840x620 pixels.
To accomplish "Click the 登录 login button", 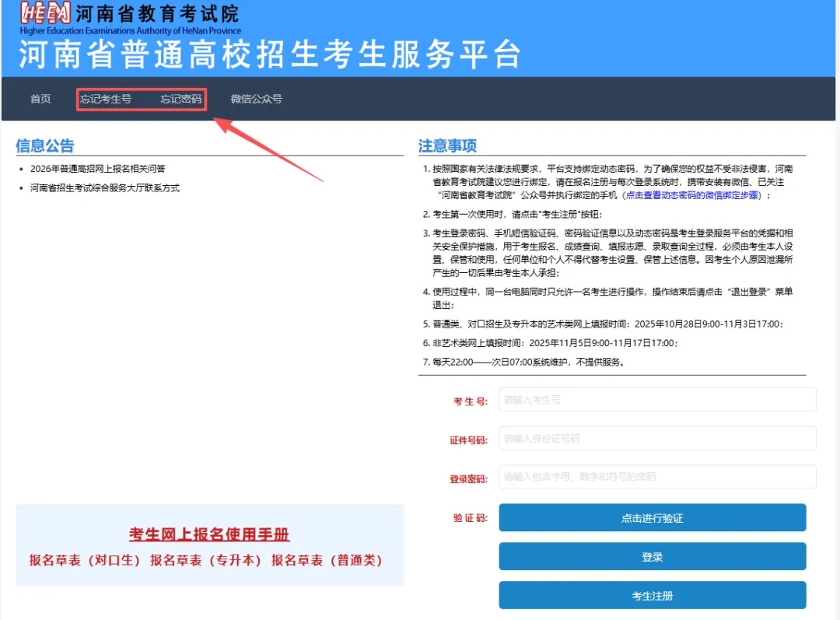I will (652, 556).
